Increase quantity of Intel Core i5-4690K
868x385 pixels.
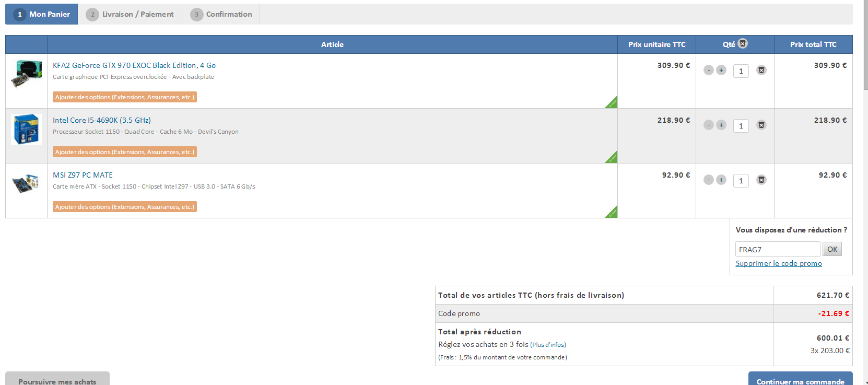click(721, 125)
